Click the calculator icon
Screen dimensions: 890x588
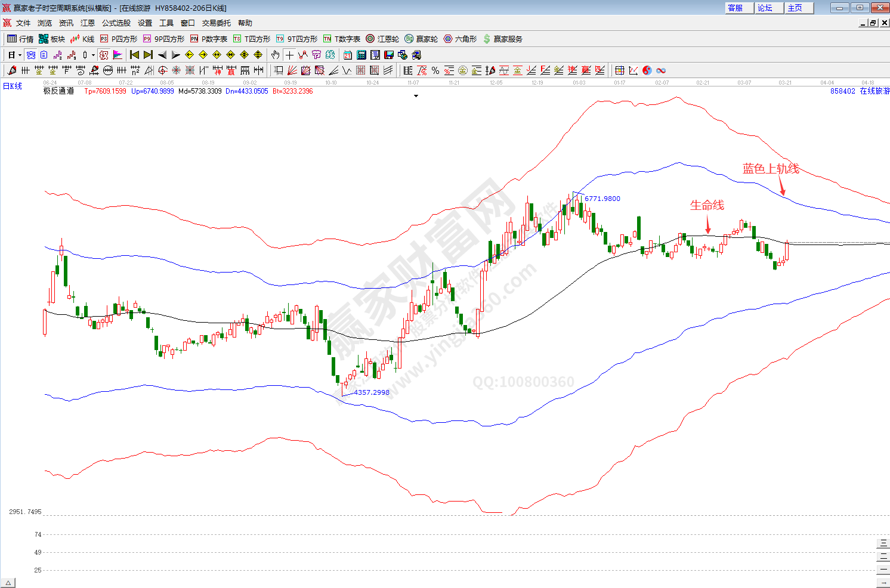pos(361,55)
